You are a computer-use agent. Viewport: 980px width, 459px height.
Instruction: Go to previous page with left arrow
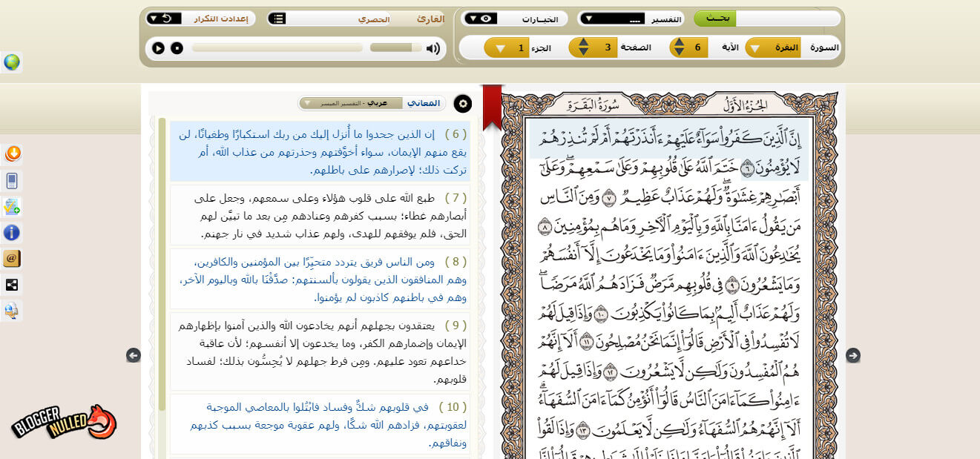pos(134,355)
